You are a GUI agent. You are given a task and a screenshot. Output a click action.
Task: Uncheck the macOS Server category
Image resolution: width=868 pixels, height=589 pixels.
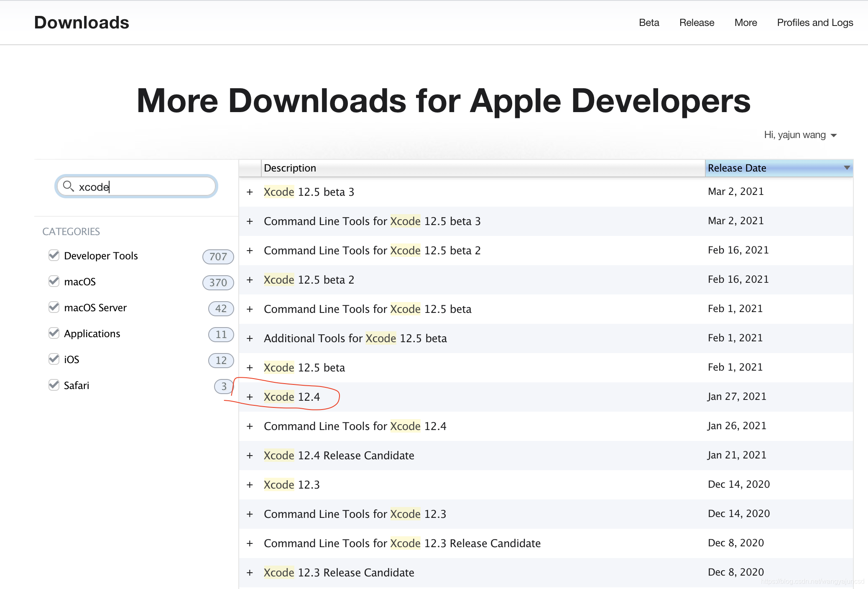(x=54, y=307)
